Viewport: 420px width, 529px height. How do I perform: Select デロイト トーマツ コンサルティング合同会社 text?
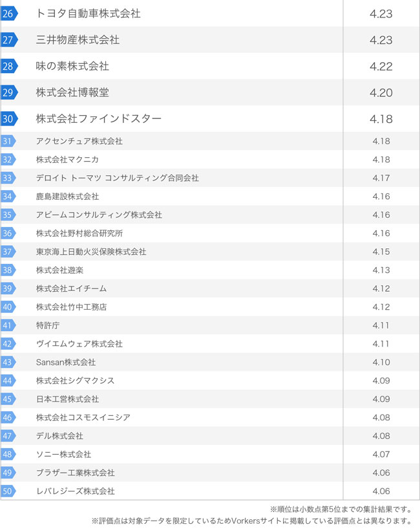118,178
